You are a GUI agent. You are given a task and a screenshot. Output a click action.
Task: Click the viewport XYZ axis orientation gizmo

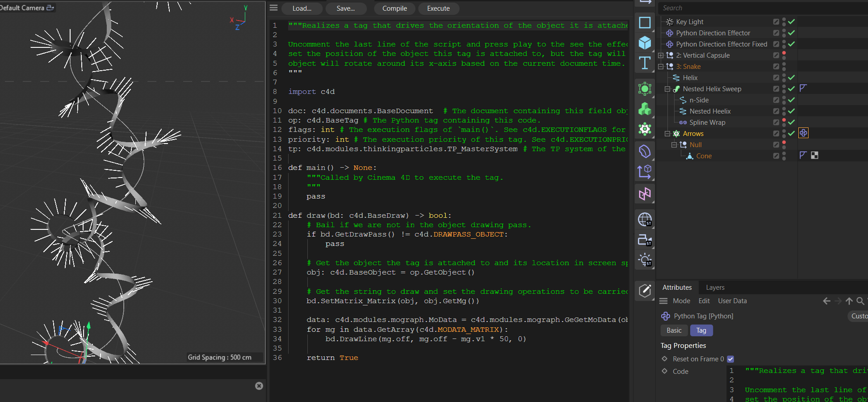[239, 18]
